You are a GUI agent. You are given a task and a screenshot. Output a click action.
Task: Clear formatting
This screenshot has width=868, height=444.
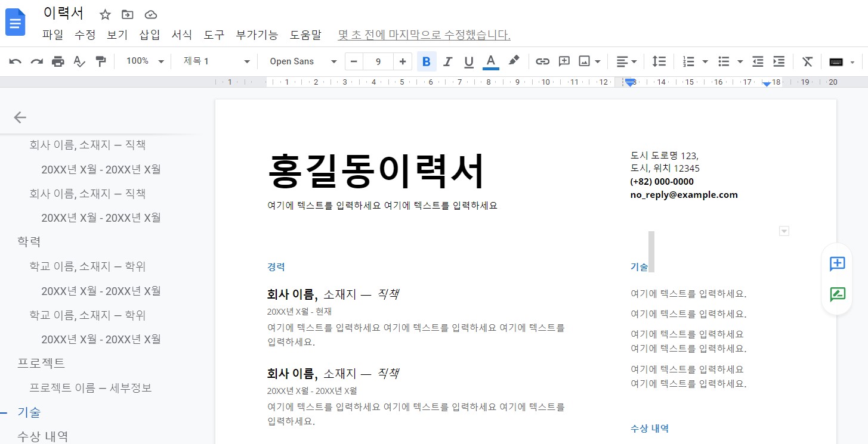tap(807, 61)
